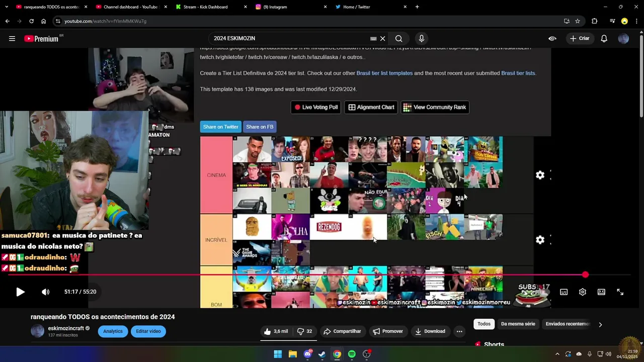
Task: Switch to Channel dashboard YouTube tab
Action: pos(130,7)
